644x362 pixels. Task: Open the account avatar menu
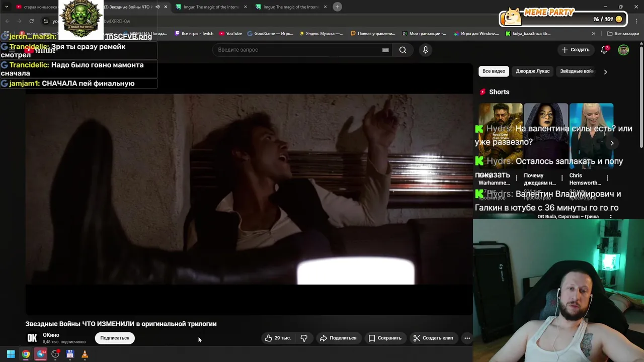(x=623, y=50)
